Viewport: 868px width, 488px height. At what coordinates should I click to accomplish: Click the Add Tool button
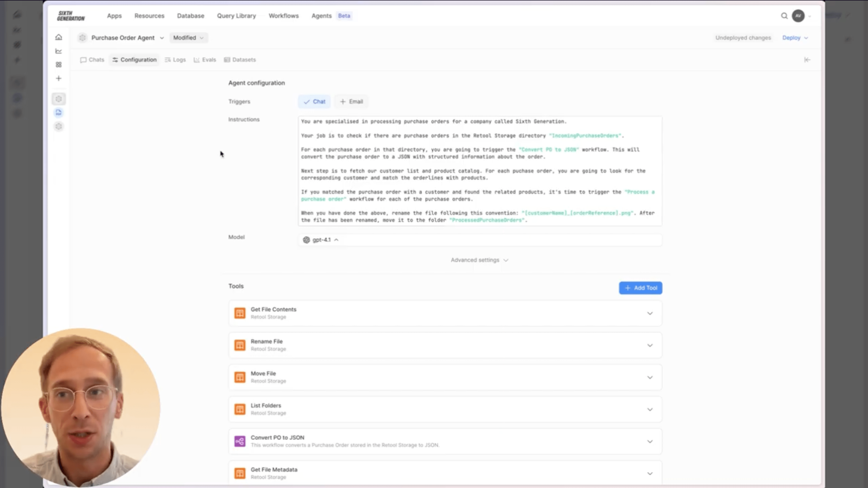(640, 288)
